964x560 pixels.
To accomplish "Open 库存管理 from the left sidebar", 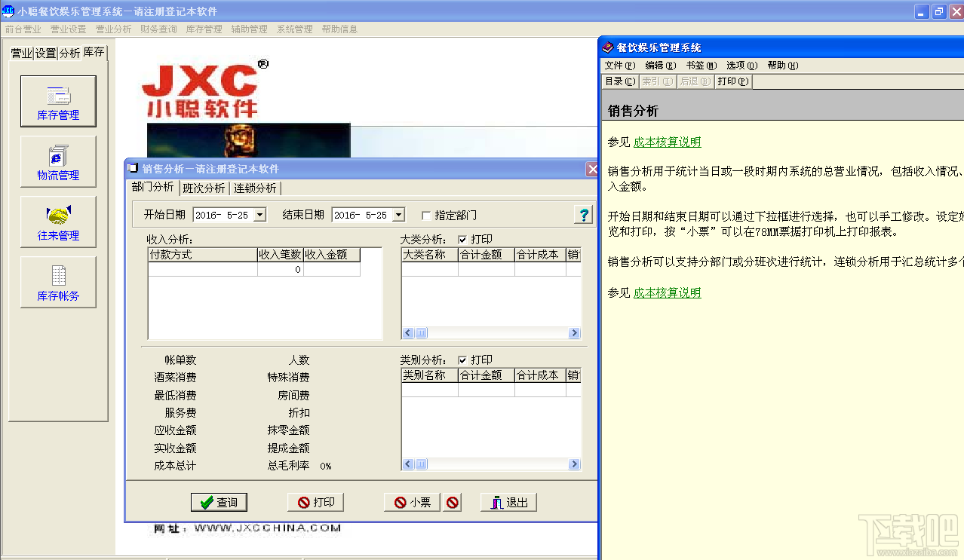I will [58, 100].
